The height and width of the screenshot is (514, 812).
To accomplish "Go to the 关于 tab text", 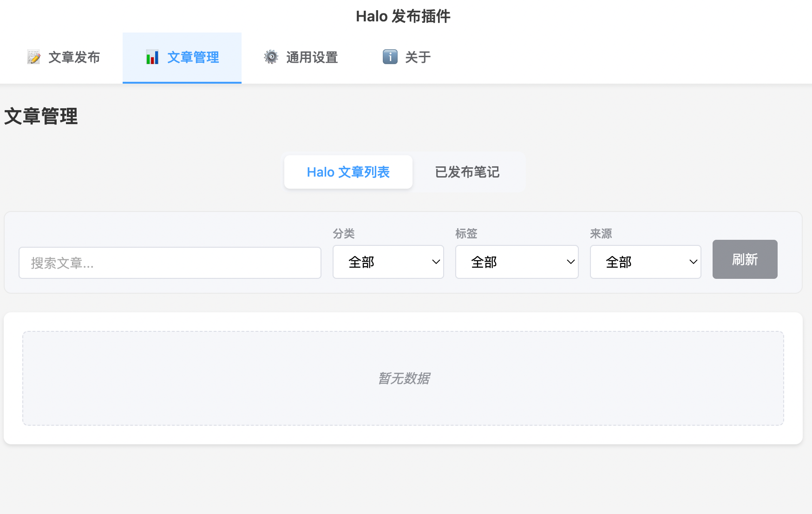I will (418, 57).
